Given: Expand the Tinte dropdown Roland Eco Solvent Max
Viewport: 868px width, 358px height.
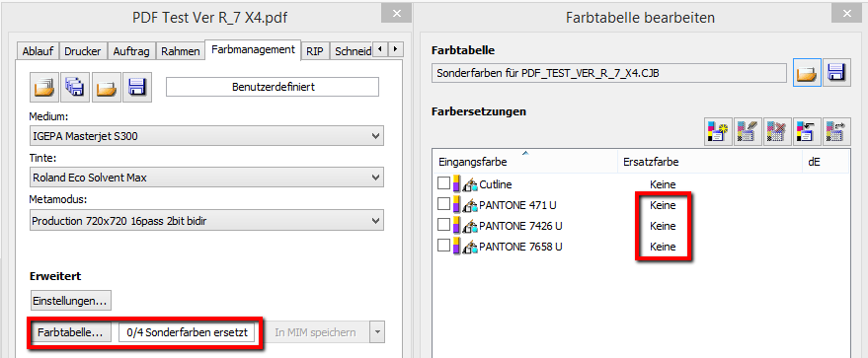Looking at the screenshot, I should point(206,178).
